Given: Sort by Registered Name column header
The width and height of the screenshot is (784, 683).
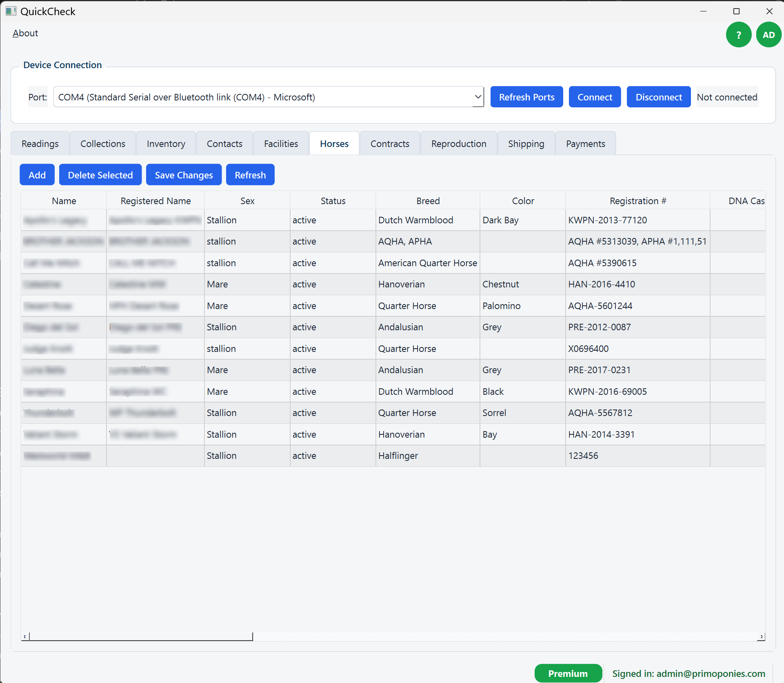Looking at the screenshot, I should 155,201.
